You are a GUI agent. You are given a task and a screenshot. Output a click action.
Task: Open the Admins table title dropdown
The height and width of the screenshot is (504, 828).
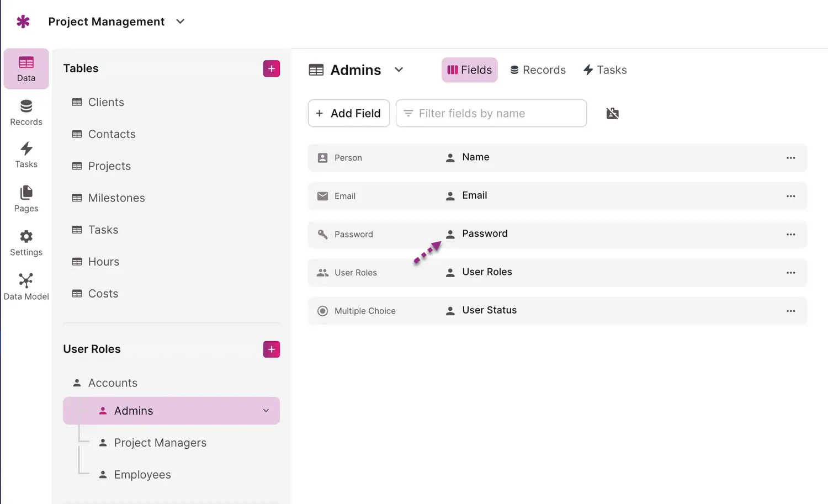coord(399,70)
